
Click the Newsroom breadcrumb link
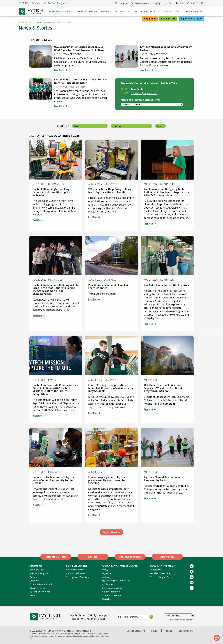(x=48, y=22)
